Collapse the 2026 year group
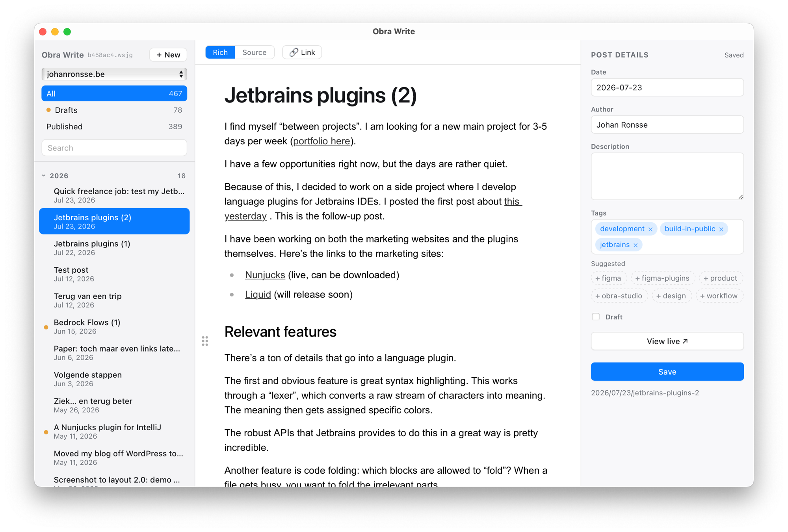 click(44, 176)
